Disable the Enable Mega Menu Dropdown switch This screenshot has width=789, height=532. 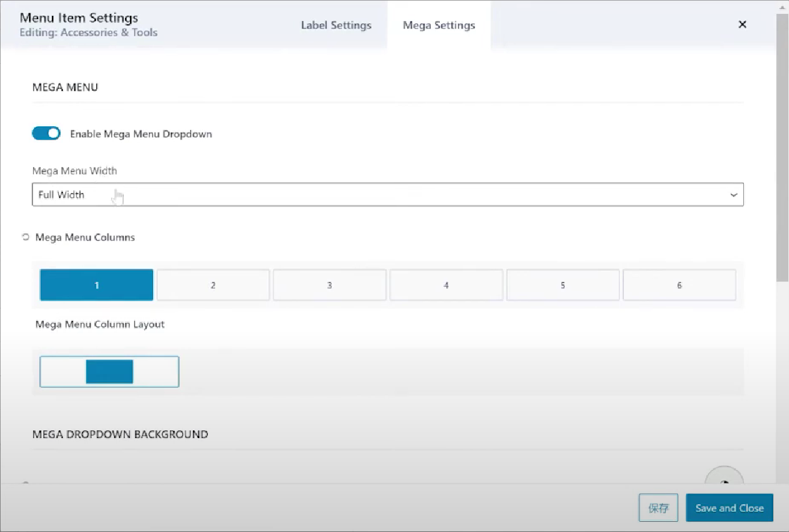(46, 133)
